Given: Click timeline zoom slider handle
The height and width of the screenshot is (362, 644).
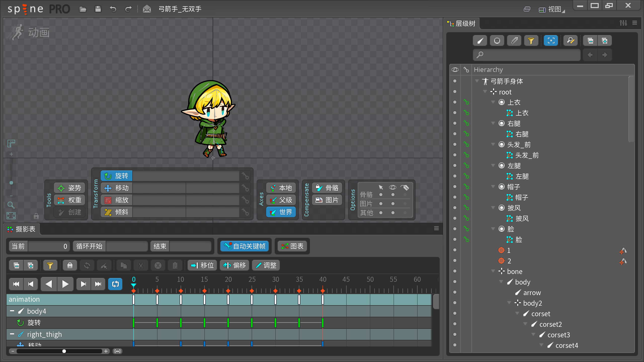Looking at the screenshot, I should [64, 351].
